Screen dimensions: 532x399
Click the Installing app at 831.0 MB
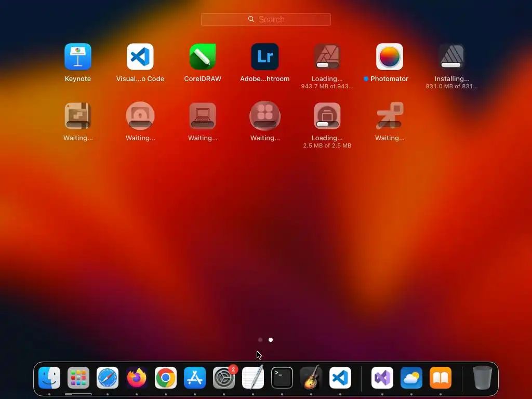(x=452, y=57)
